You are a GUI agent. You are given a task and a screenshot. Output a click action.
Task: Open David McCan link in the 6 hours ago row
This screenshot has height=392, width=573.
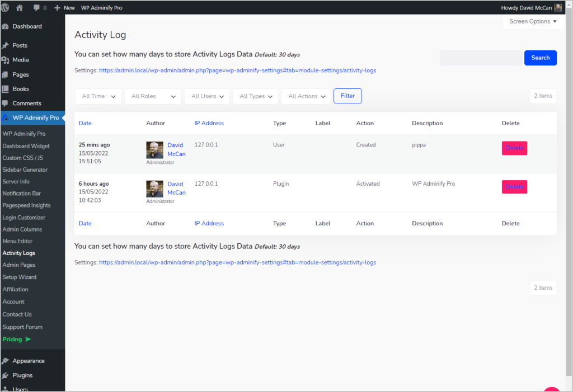point(176,188)
